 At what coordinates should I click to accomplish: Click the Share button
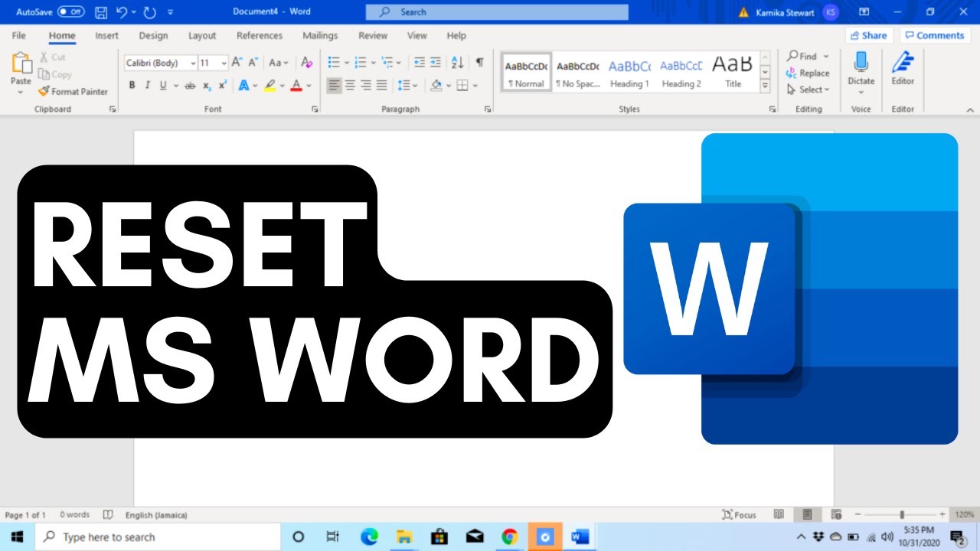(x=867, y=35)
